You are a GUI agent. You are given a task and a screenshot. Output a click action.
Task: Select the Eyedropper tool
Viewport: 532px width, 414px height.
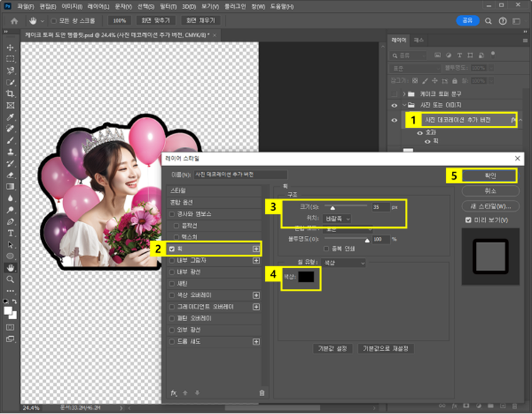[x=10, y=117]
